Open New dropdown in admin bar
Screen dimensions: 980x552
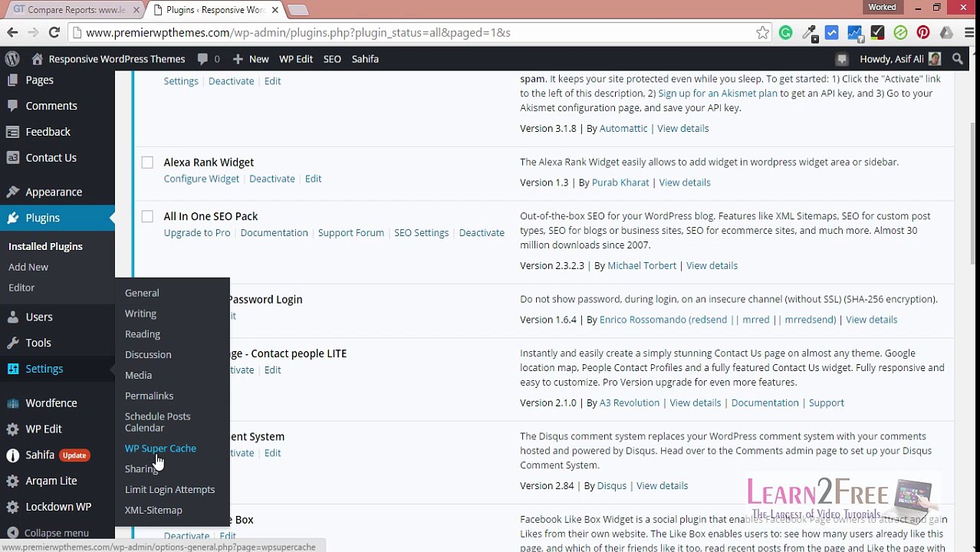coord(251,58)
